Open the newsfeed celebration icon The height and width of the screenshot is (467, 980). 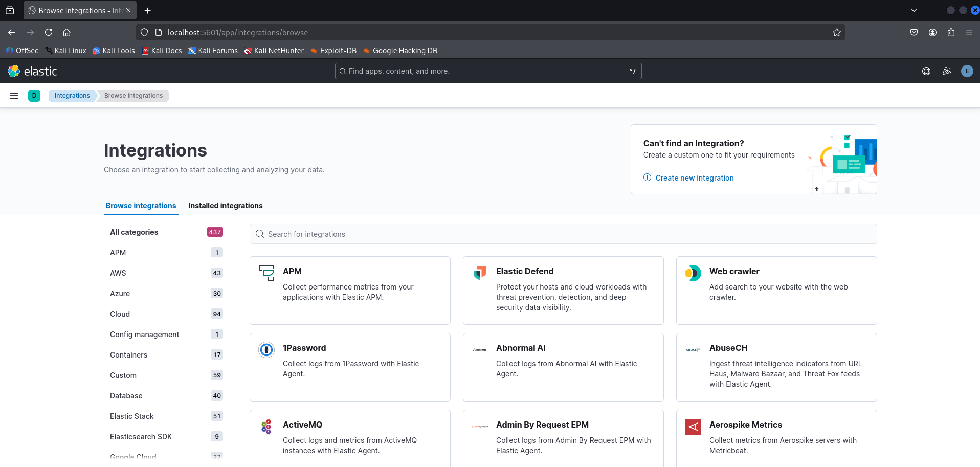[x=947, y=71]
